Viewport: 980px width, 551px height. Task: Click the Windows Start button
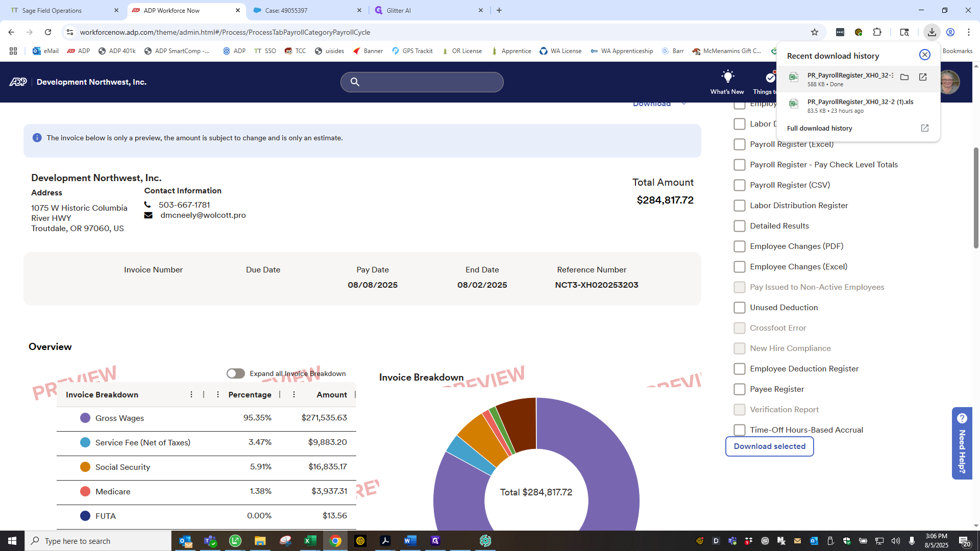(12, 541)
